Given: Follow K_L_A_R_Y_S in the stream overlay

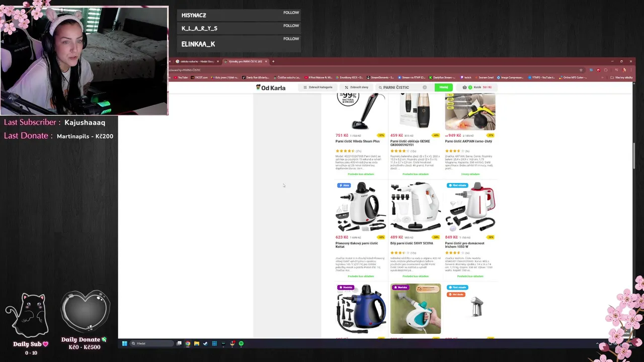Looking at the screenshot, I should pyautogui.click(x=291, y=26).
